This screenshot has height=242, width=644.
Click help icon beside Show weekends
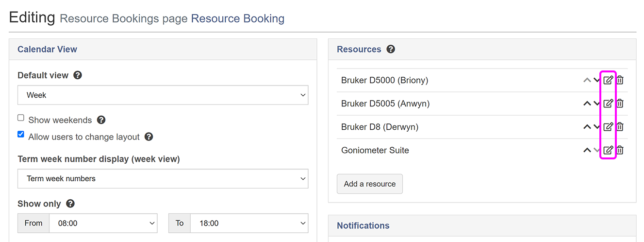pos(101,120)
